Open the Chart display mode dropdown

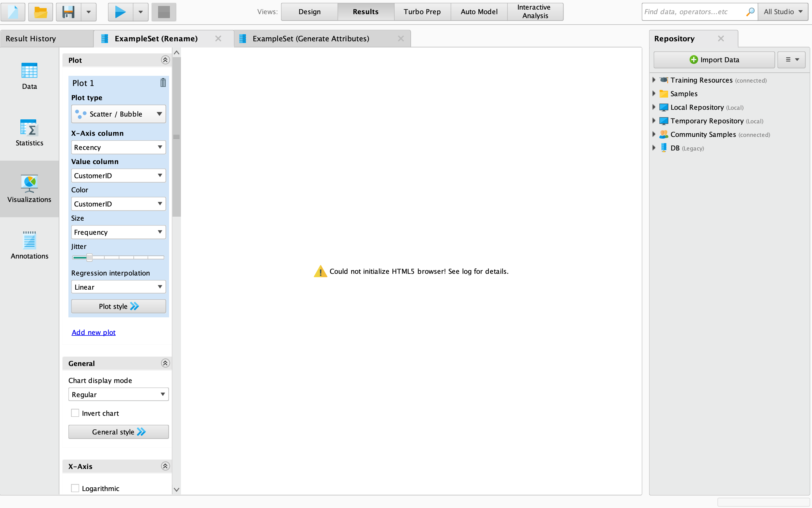(118, 394)
